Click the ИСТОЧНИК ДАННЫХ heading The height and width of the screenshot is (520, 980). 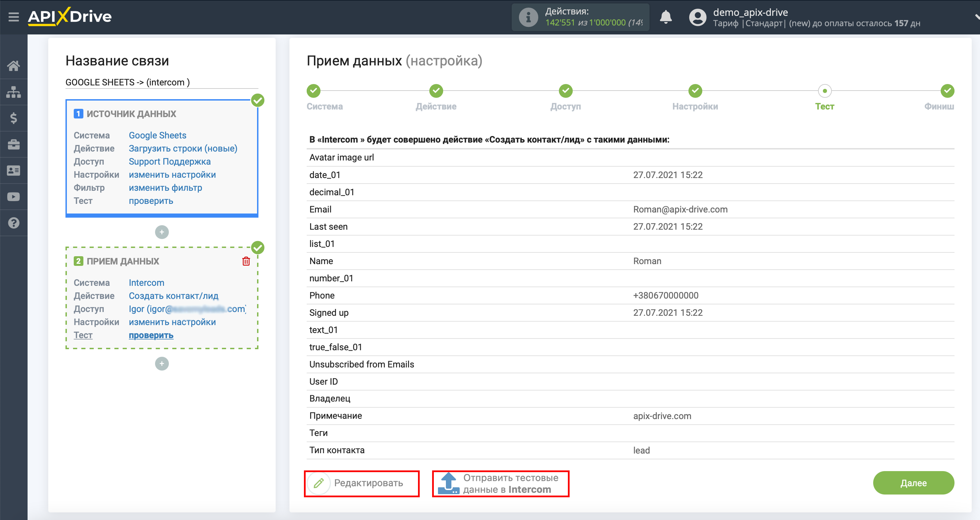[x=131, y=114]
